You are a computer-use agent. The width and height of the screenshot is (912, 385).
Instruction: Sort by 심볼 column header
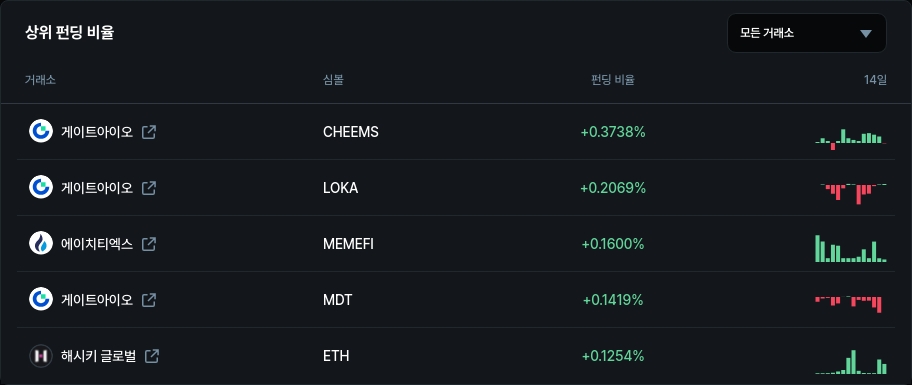point(333,80)
